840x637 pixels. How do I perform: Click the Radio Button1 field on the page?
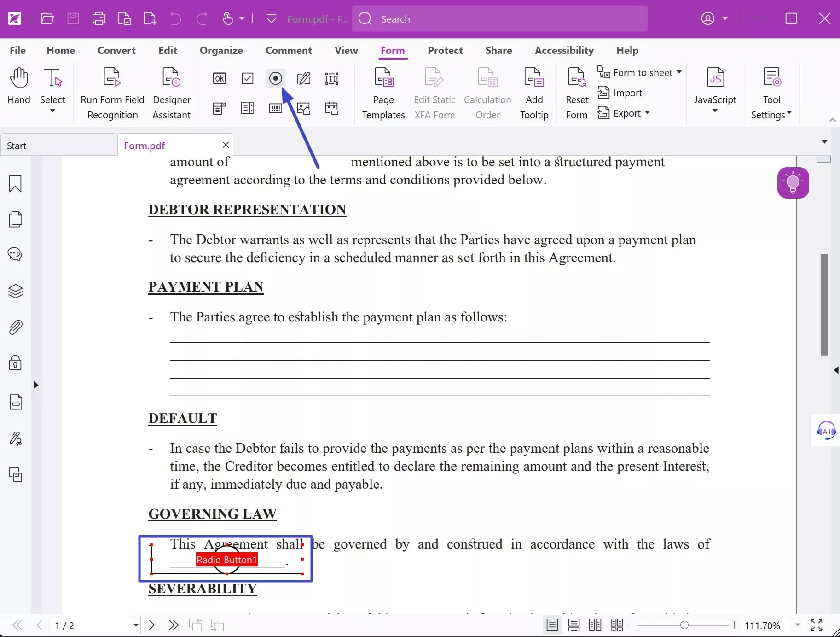tap(227, 560)
